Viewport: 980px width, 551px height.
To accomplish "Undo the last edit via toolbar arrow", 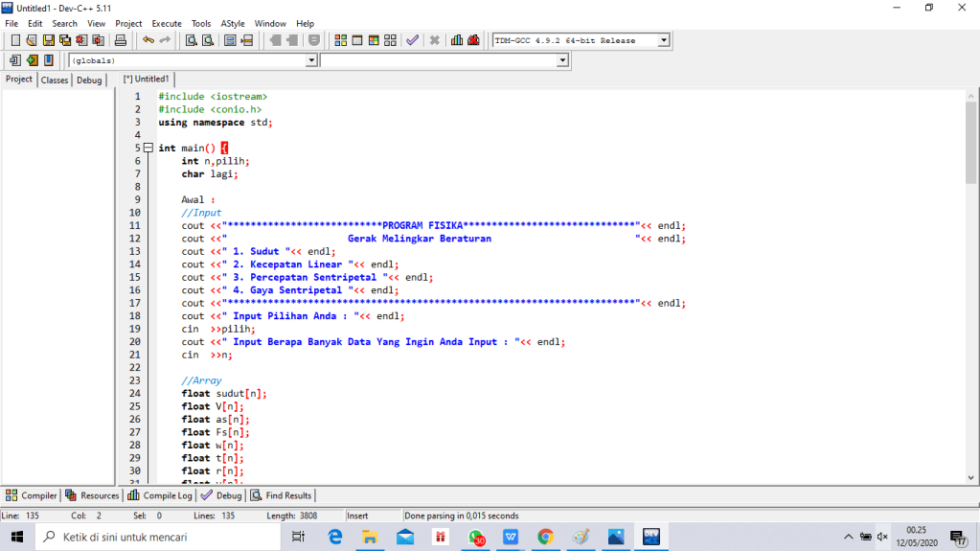I will click(x=148, y=40).
